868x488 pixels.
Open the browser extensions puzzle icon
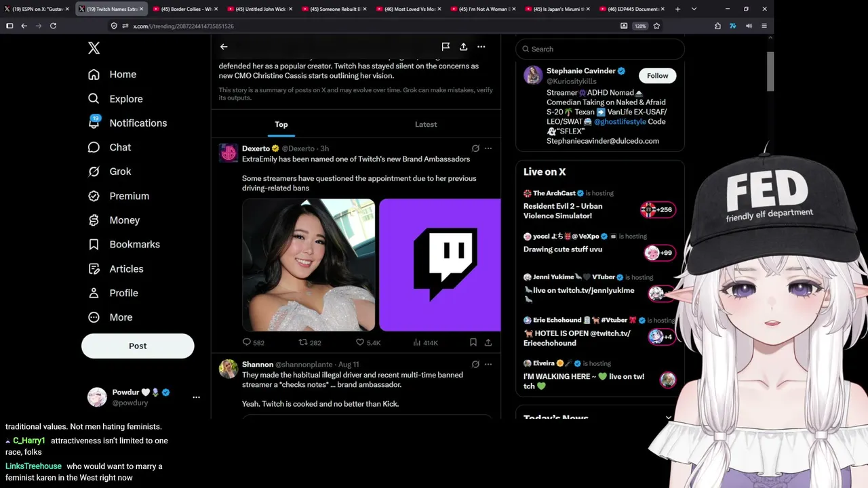(717, 26)
